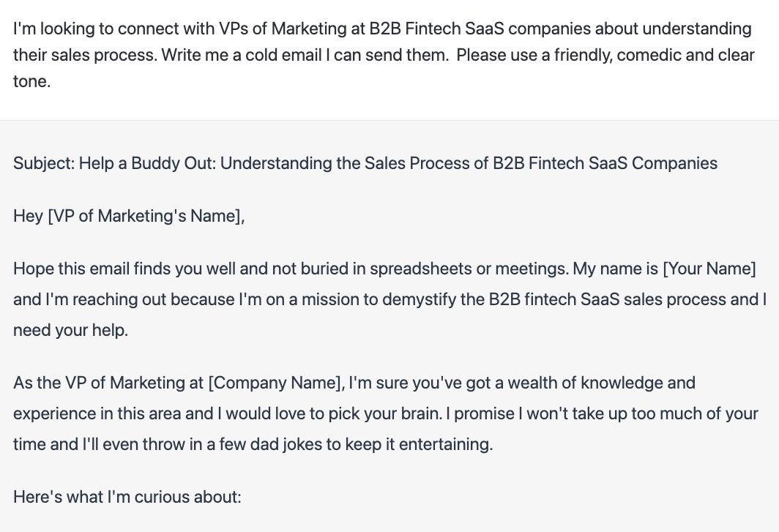Click the Subject line of the email
This screenshot has height=532, width=779.
pos(365,163)
